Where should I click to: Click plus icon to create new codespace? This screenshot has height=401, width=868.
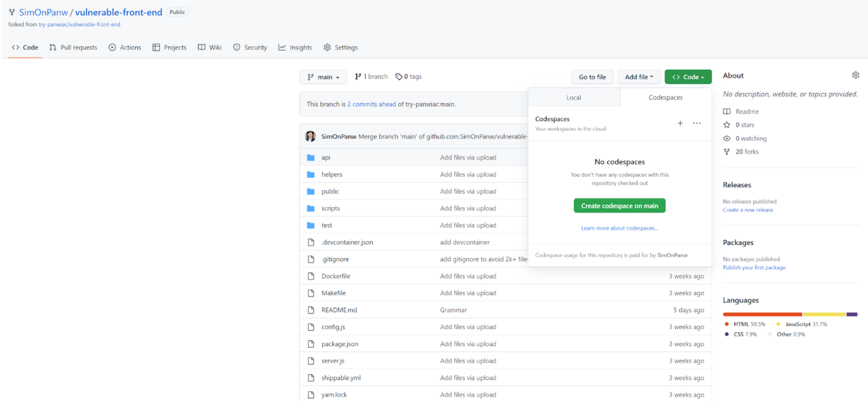pos(680,123)
